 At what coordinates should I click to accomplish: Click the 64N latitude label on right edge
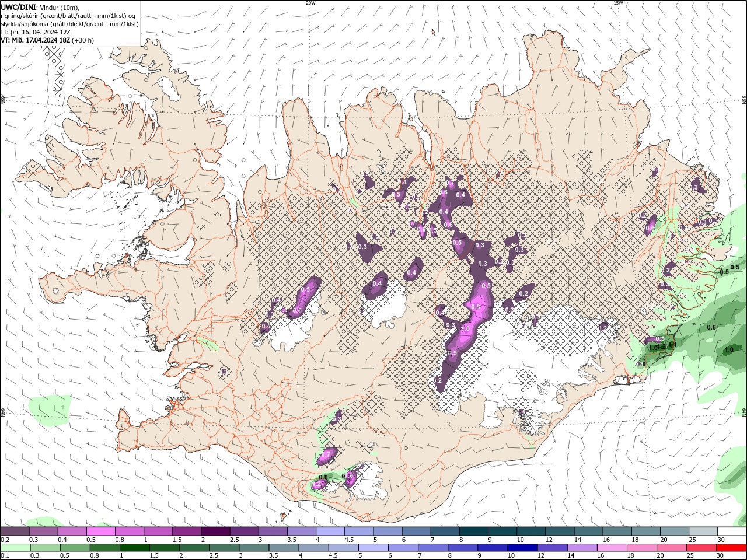[744, 412]
